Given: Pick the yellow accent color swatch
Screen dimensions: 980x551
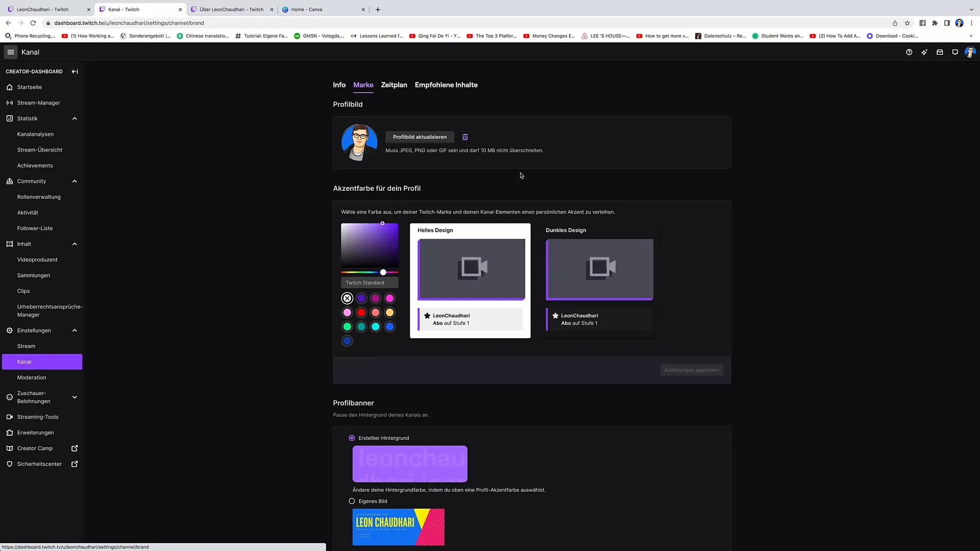Looking at the screenshot, I should [x=390, y=312].
